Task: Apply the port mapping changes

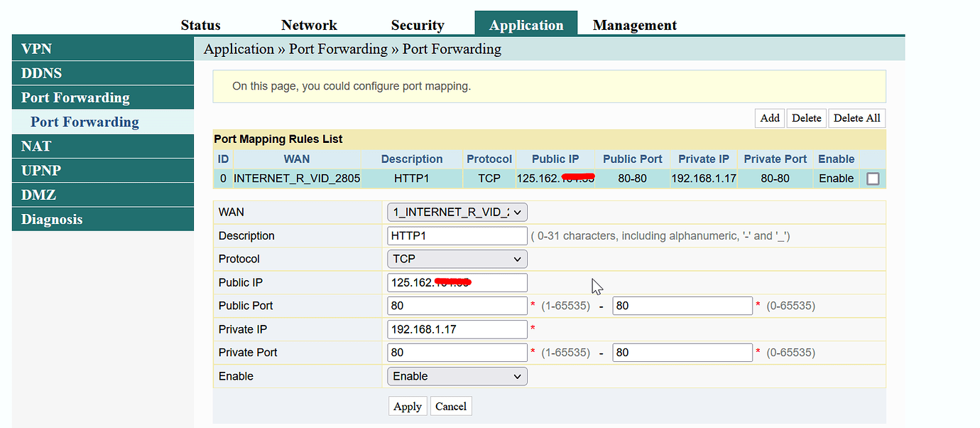Action: coord(408,406)
